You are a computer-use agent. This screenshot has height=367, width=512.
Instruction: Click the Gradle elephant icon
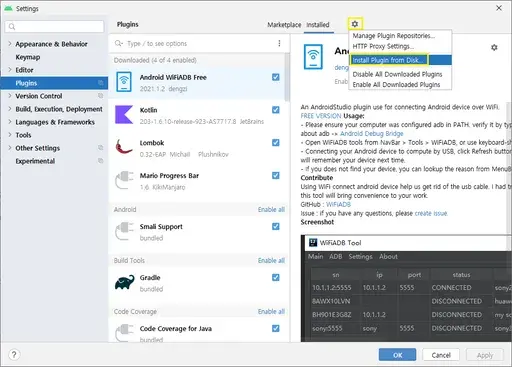pos(124,282)
